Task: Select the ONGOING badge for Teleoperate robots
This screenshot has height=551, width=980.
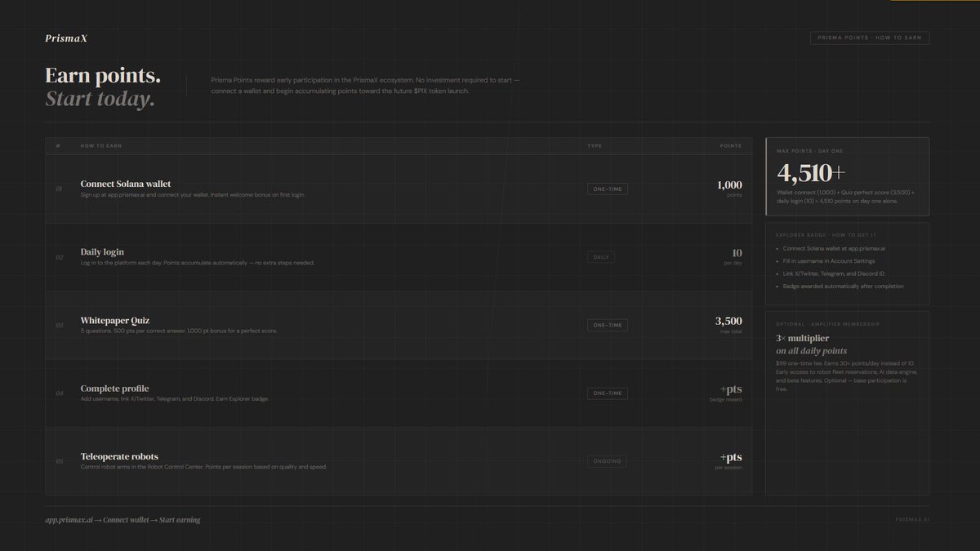Action: pos(606,461)
